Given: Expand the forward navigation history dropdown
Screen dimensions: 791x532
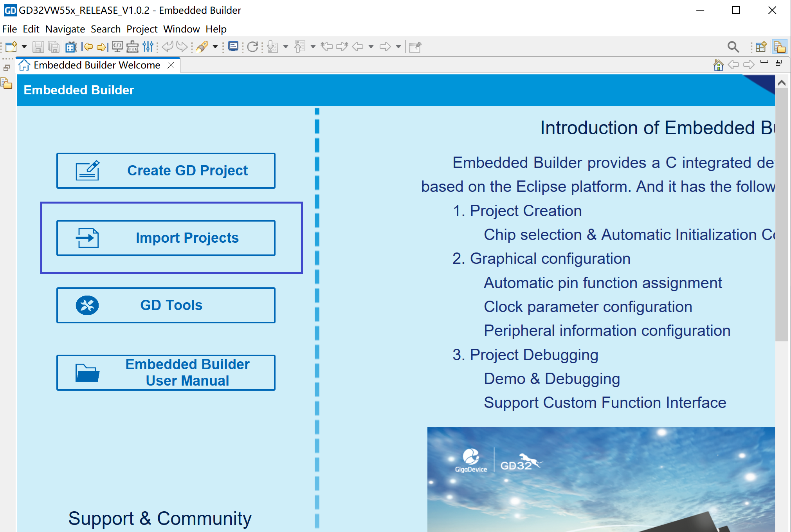Looking at the screenshot, I should tap(398, 47).
